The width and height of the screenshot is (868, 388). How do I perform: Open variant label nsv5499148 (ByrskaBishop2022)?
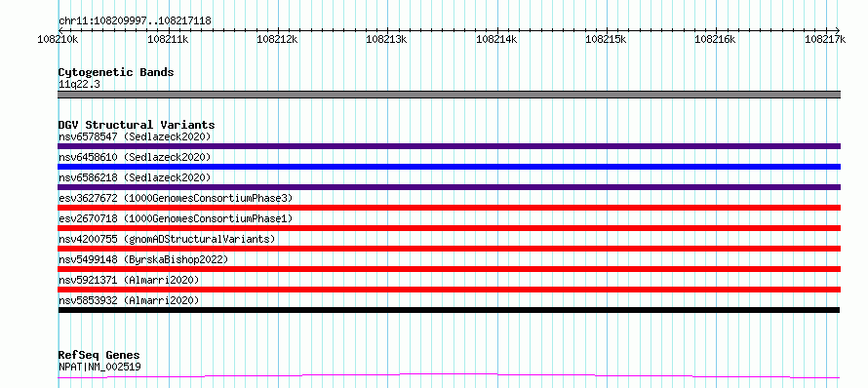[143, 259]
